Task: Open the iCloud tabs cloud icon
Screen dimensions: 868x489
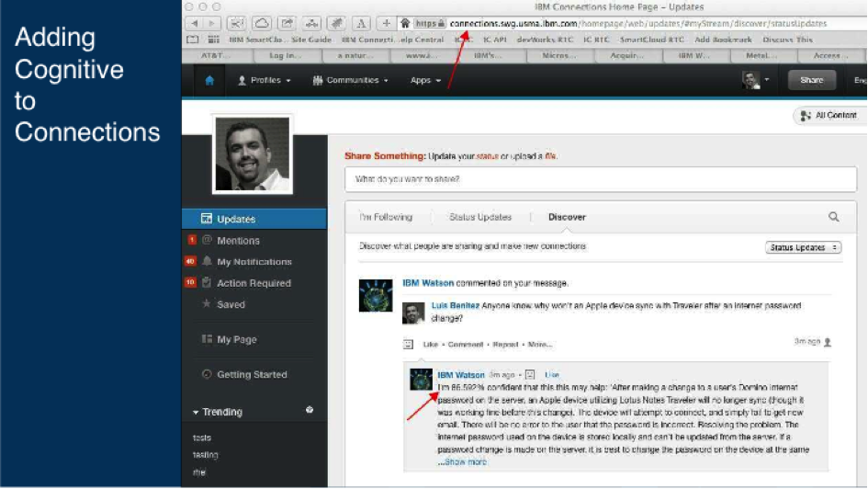Action: (261, 23)
